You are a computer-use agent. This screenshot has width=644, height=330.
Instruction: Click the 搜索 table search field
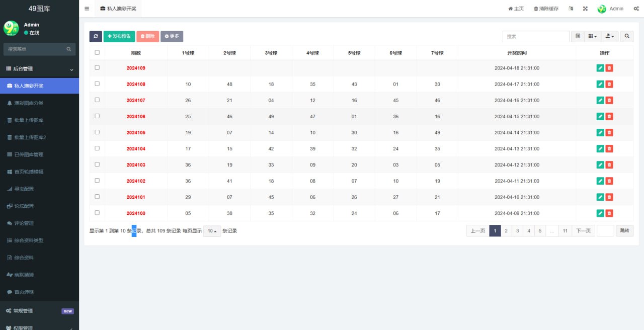click(535, 36)
